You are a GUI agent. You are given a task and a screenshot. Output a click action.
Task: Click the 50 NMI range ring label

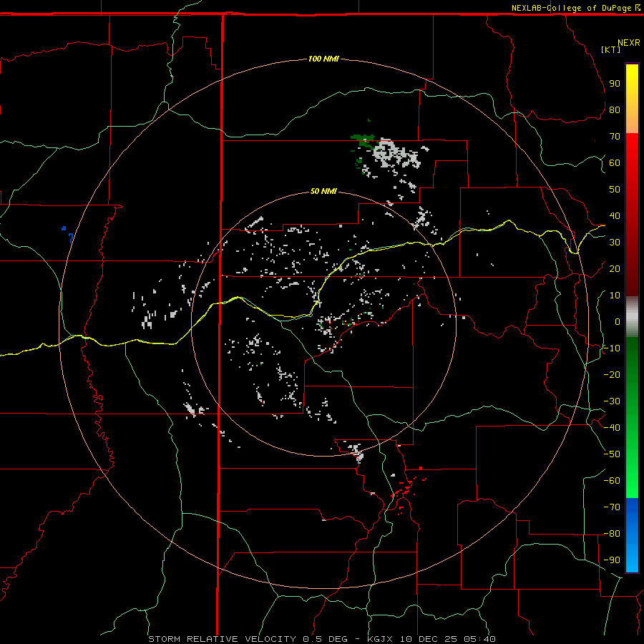323,191
